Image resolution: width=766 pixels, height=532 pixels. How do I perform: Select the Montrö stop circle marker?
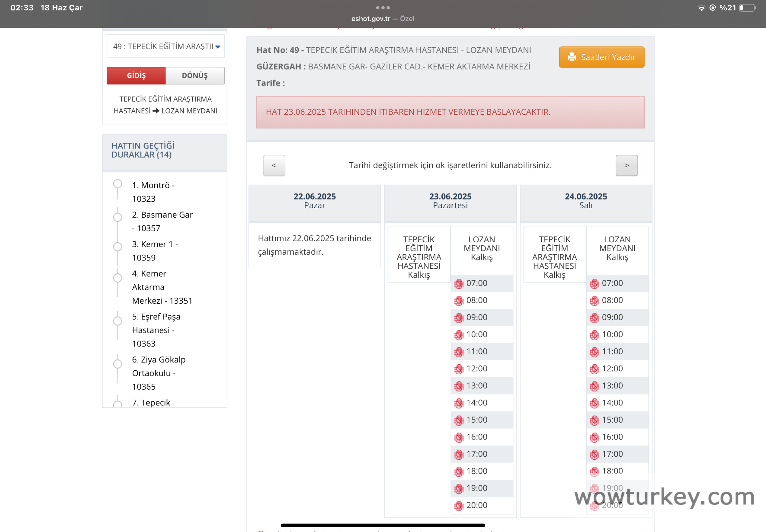click(117, 184)
